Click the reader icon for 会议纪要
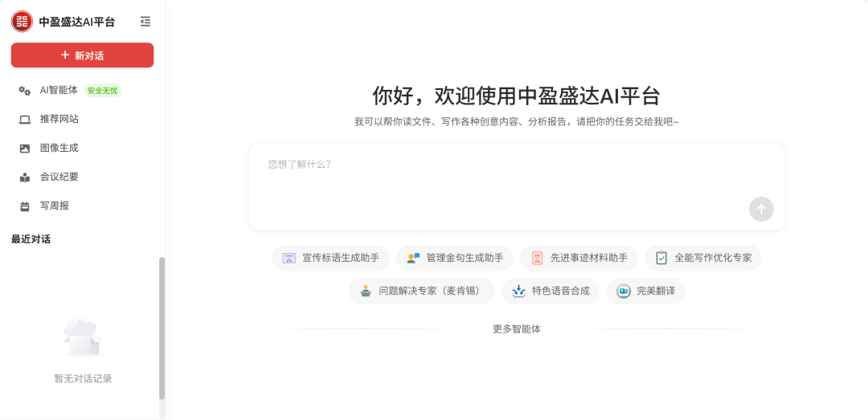 [24, 177]
